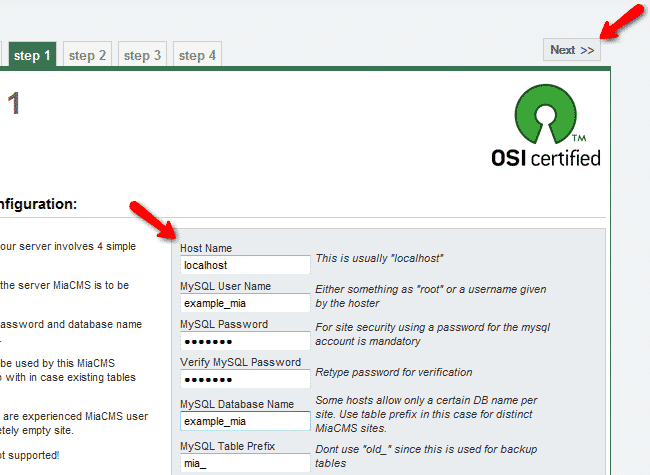
Task: Click the MySQL Database Name input
Action: click(x=245, y=421)
